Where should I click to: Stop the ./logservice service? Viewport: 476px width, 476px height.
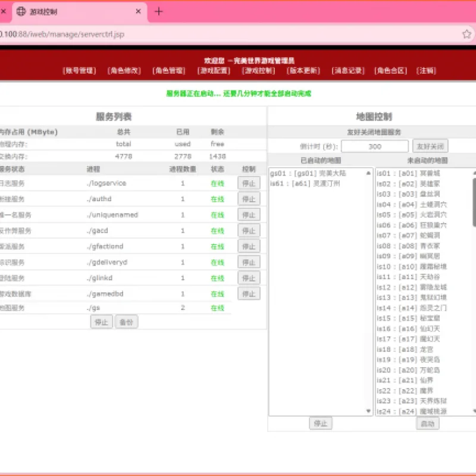(x=249, y=183)
